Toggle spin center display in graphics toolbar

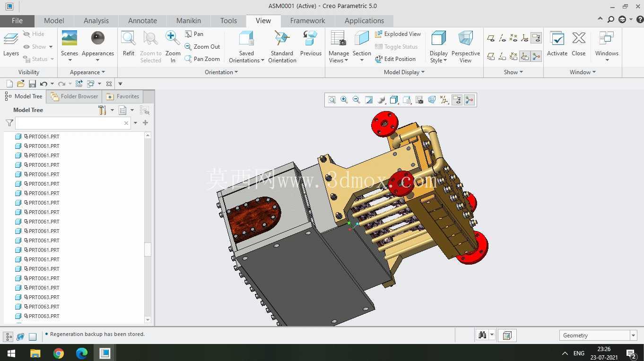point(469,100)
